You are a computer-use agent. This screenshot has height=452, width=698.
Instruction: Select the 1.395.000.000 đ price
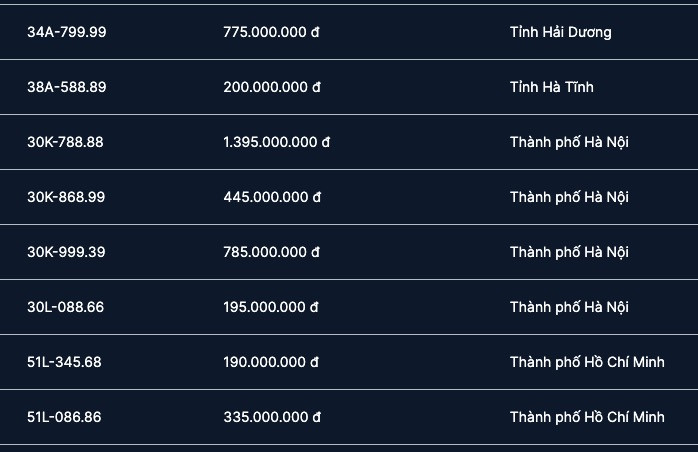click(x=276, y=142)
